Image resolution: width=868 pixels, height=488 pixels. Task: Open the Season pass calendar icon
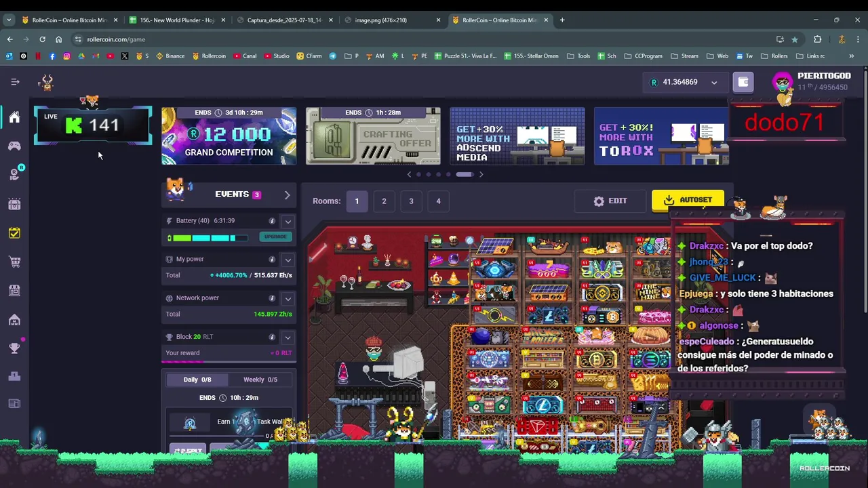14,233
